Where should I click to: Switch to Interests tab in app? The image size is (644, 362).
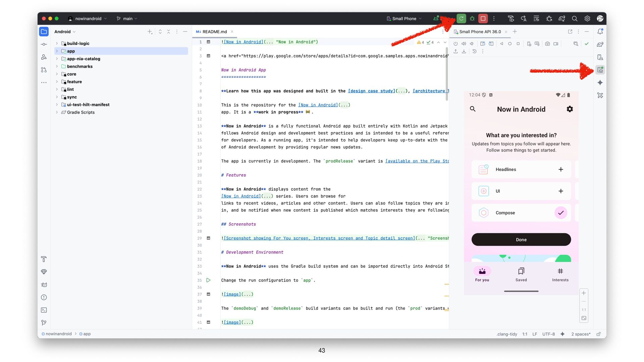pyautogui.click(x=560, y=275)
